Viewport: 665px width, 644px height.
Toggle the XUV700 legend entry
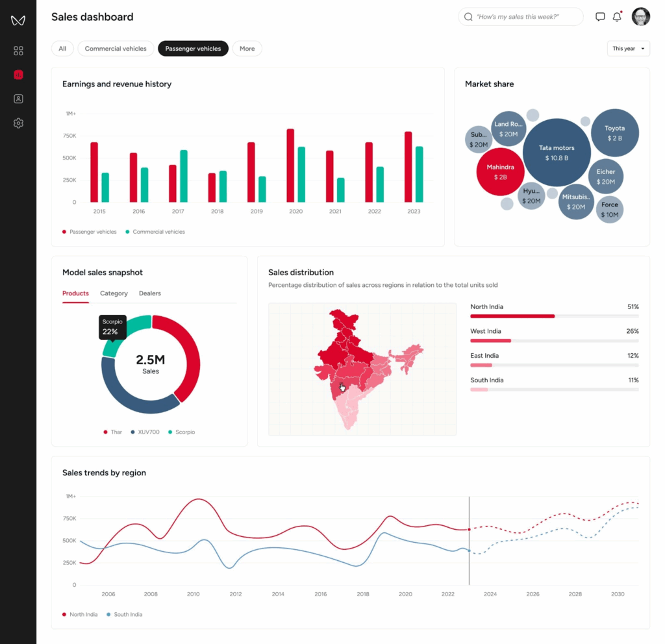point(145,432)
